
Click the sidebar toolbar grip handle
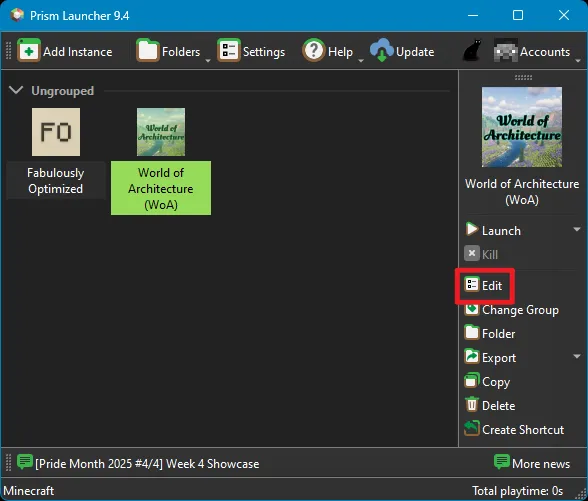coord(523,78)
